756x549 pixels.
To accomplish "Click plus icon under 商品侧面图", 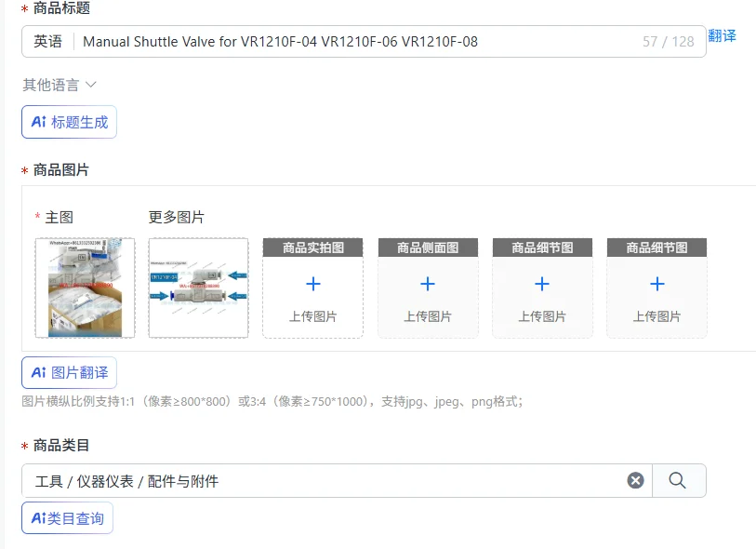I will tap(428, 284).
